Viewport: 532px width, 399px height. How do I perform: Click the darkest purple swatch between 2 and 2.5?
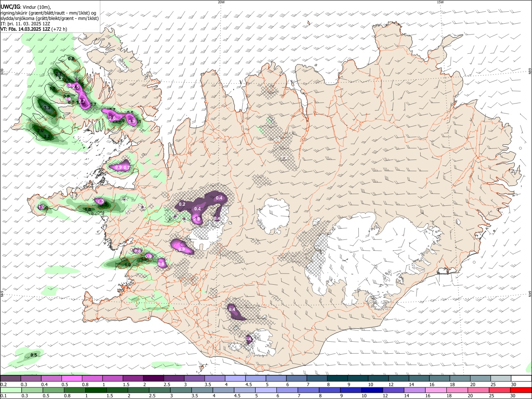(153, 379)
